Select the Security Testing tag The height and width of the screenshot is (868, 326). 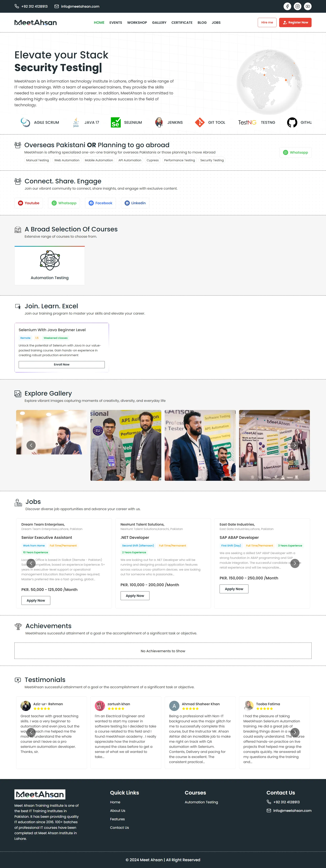coord(212,160)
